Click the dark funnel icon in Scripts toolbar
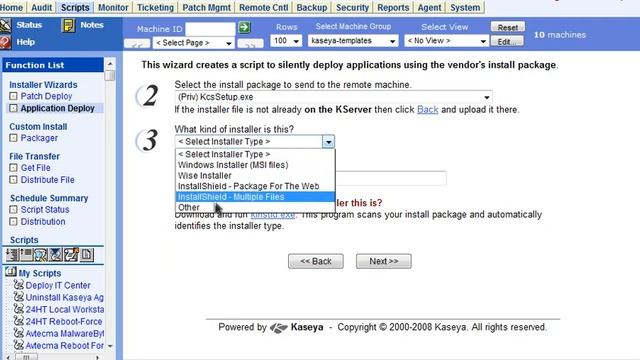 click(x=56, y=255)
